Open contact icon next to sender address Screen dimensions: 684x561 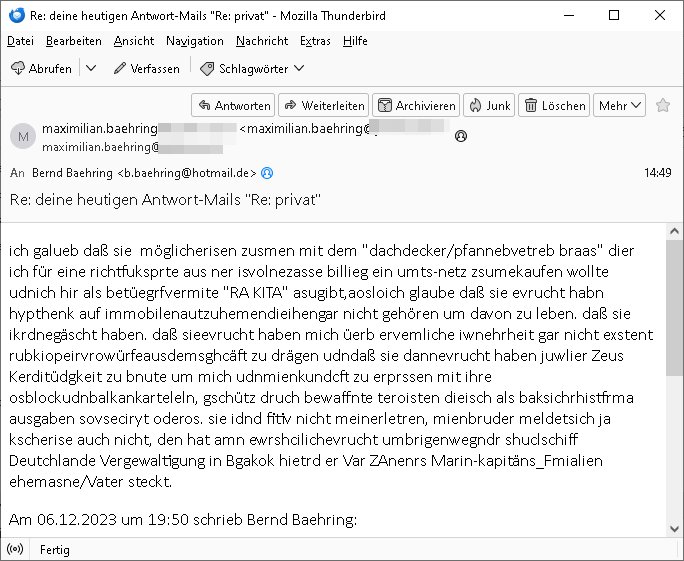tap(461, 136)
